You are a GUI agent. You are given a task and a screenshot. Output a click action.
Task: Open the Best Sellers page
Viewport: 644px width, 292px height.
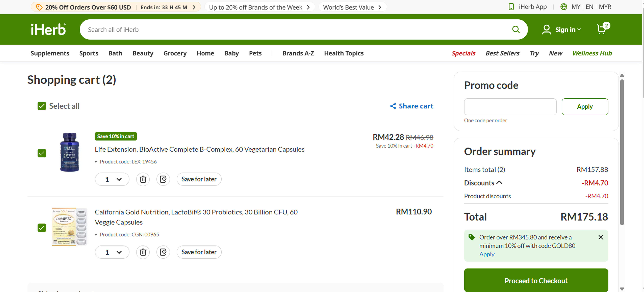coord(502,53)
